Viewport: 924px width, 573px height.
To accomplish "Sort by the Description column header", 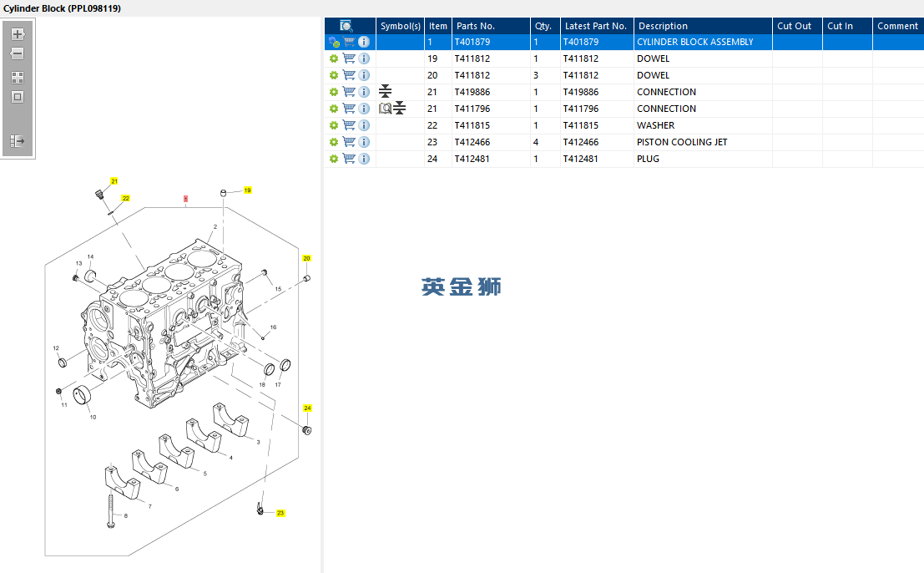I will (663, 26).
